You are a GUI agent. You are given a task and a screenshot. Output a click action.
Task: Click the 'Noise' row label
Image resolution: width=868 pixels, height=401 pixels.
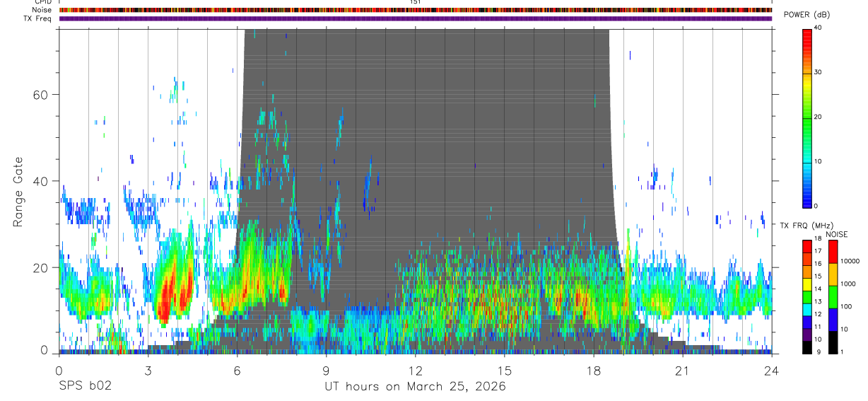pos(42,10)
